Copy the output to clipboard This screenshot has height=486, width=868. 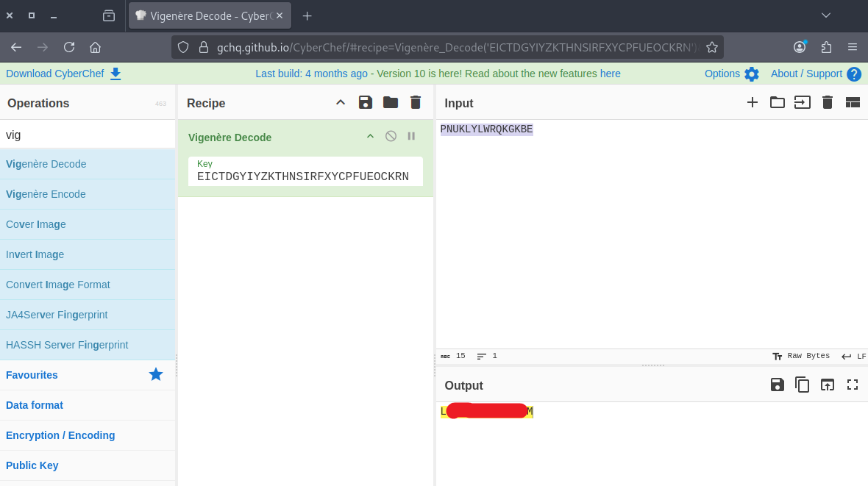click(802, 385)
